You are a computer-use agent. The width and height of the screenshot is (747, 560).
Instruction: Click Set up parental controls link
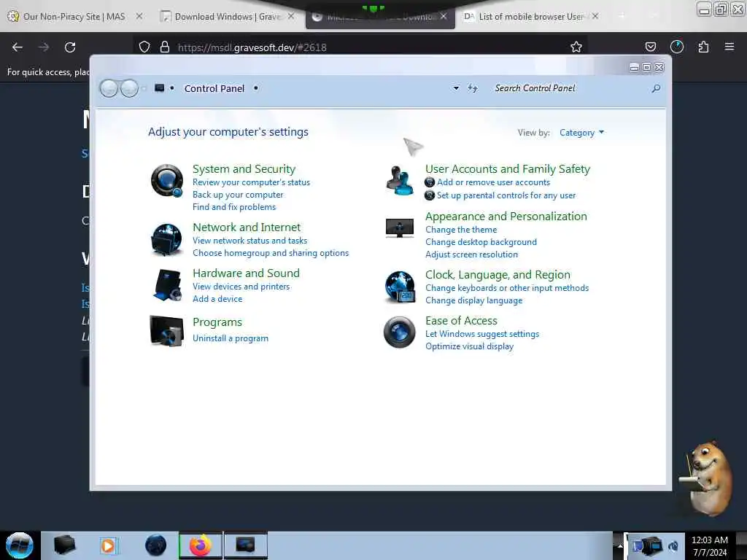pos(506,195)
